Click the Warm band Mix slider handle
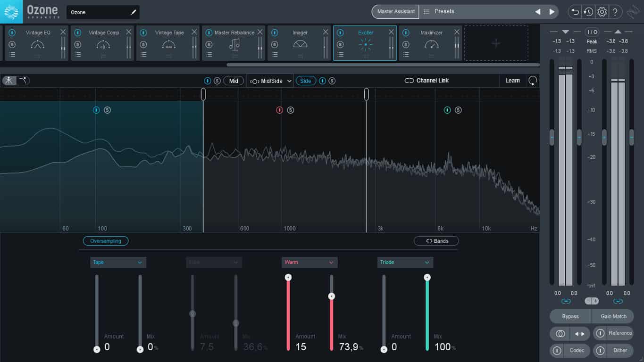This screenshot has height=362, width=644. (332, 296)
